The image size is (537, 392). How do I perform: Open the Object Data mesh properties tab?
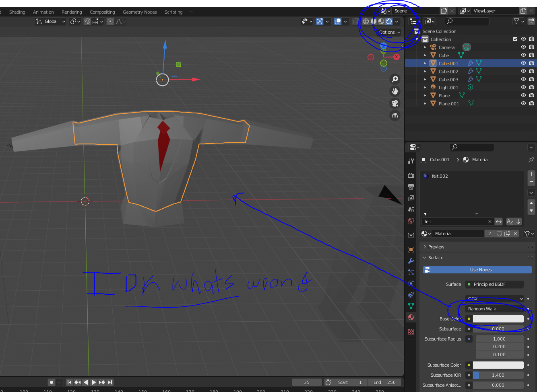(411, 306)
